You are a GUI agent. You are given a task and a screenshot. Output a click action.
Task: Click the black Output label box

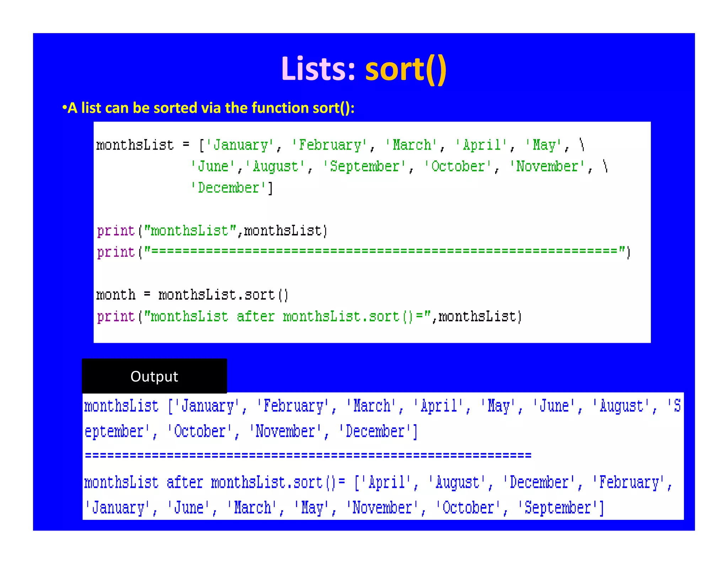(154, 376)
